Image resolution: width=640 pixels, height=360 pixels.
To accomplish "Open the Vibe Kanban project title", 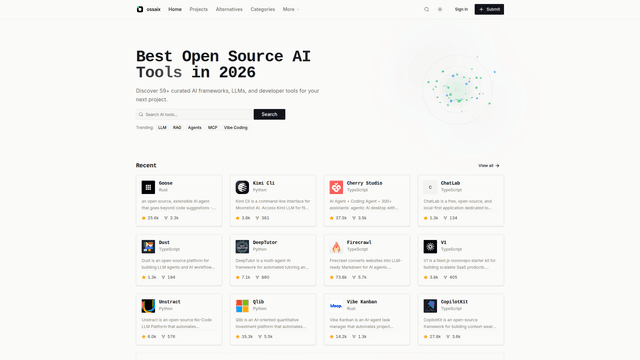I will point(362,302).
